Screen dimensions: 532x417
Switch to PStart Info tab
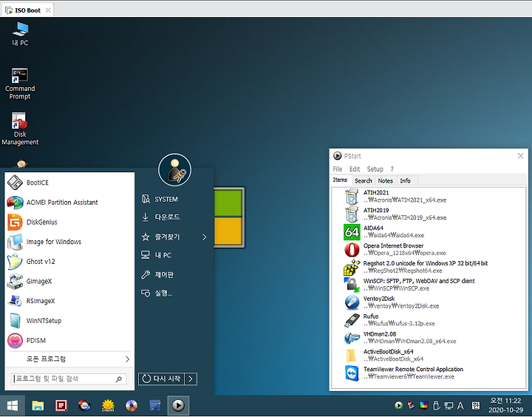(x=405, y=181)
